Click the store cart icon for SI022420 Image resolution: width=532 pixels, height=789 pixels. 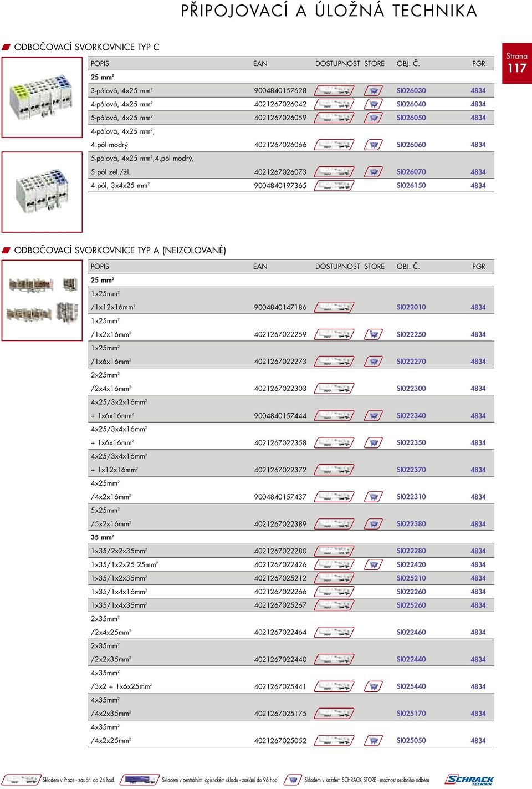pos(374,564)
